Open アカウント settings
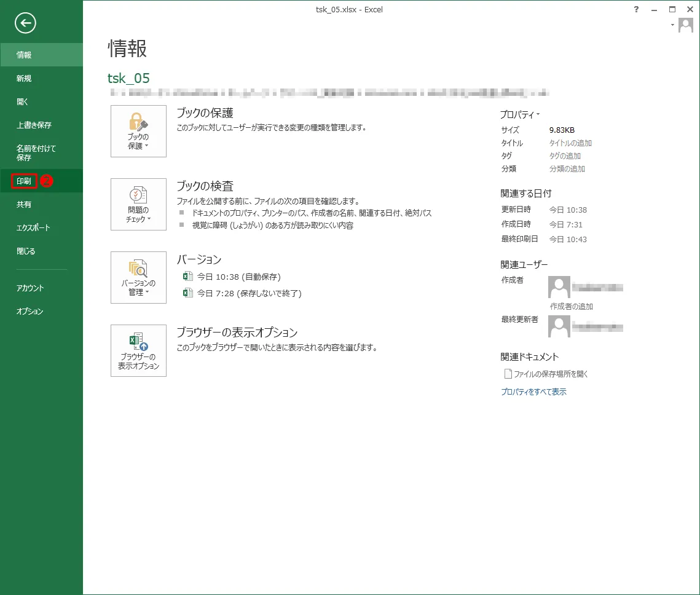The width and height of the screenshot is (700, 595). [x=41, y=288]
